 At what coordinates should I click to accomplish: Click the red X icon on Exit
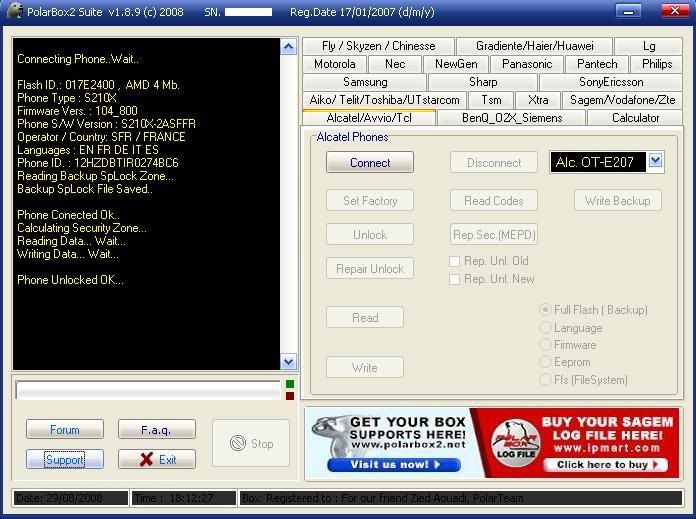146,460
